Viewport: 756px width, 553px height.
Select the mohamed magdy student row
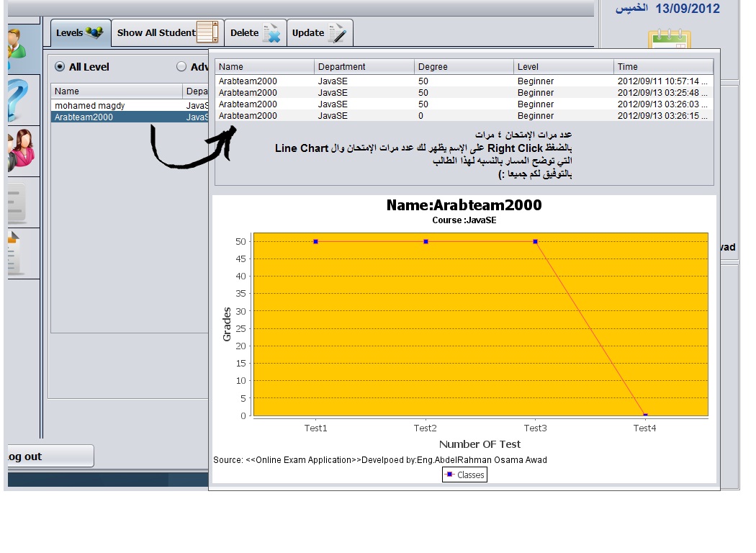(x=130, y=105)
